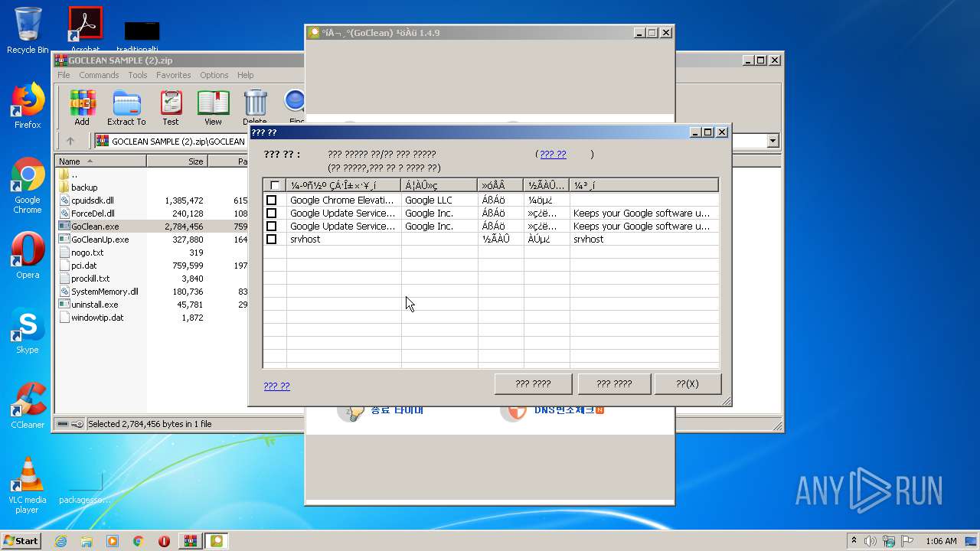Click Action Center flag tray icon
Viewport: 980px width, 551px height.
(x=908, y=541)
